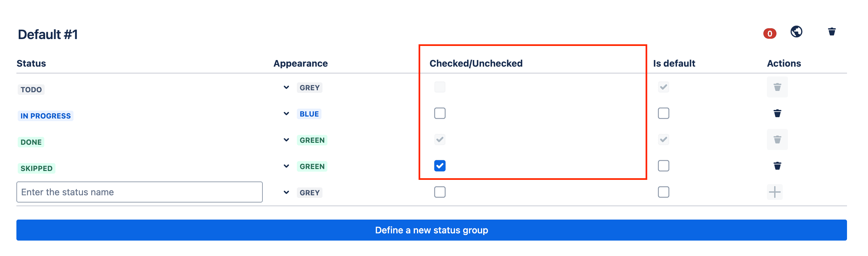Click the Default #1 group title

tap(47, 34)
